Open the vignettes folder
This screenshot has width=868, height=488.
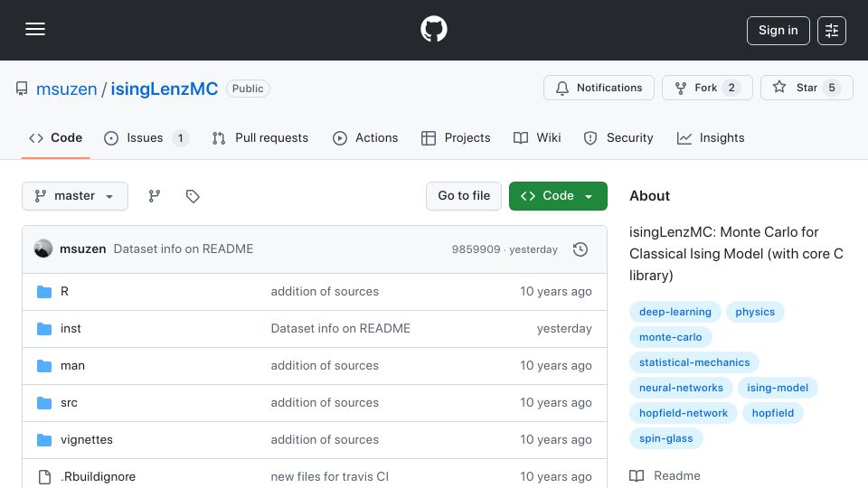coord(87,440)
